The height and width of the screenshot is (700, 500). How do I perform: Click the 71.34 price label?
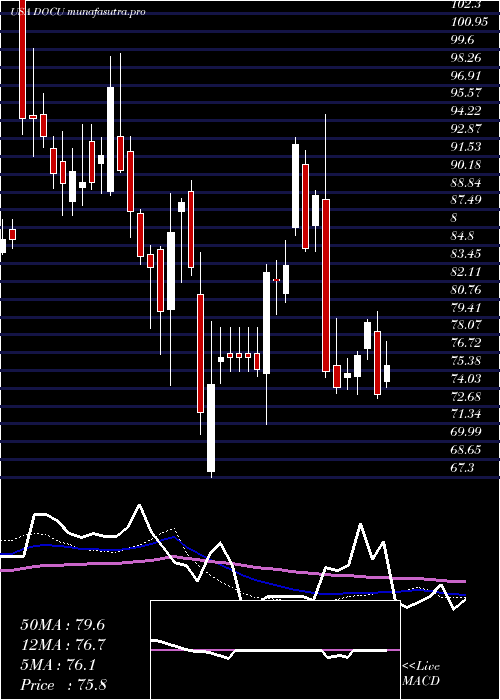(x=466, y=414)
